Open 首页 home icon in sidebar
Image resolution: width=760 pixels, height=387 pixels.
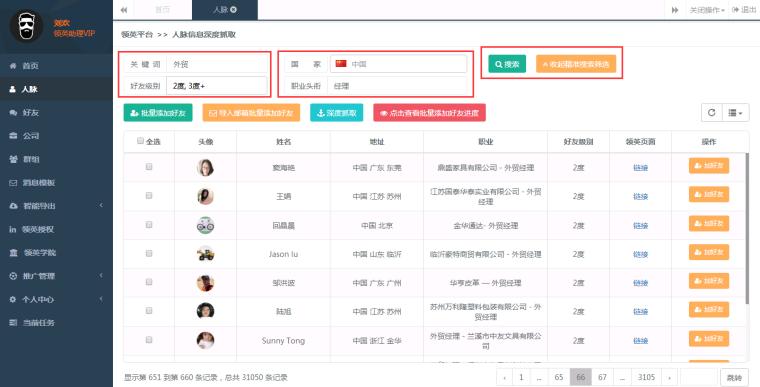pos(13,65)
